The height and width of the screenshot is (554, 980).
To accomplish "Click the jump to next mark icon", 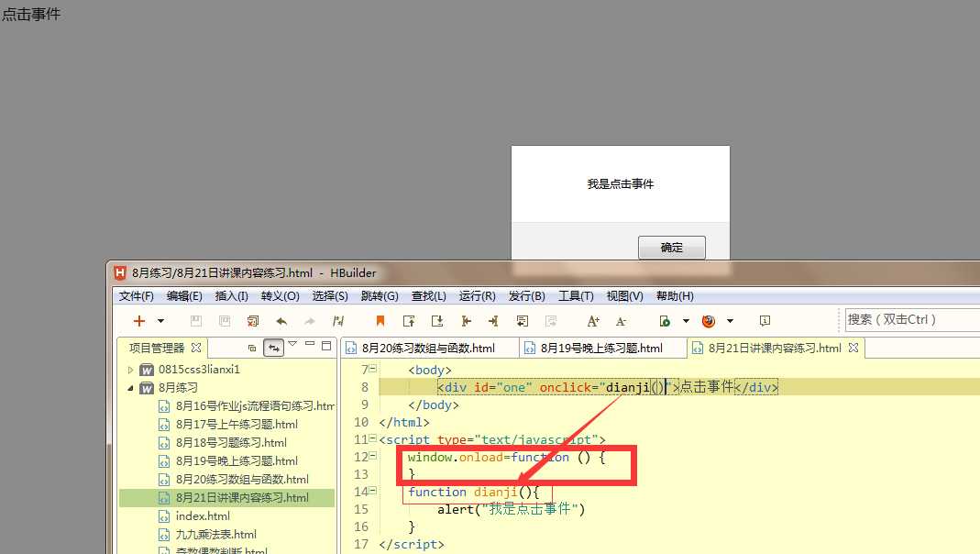I will [x=437, y=321].
